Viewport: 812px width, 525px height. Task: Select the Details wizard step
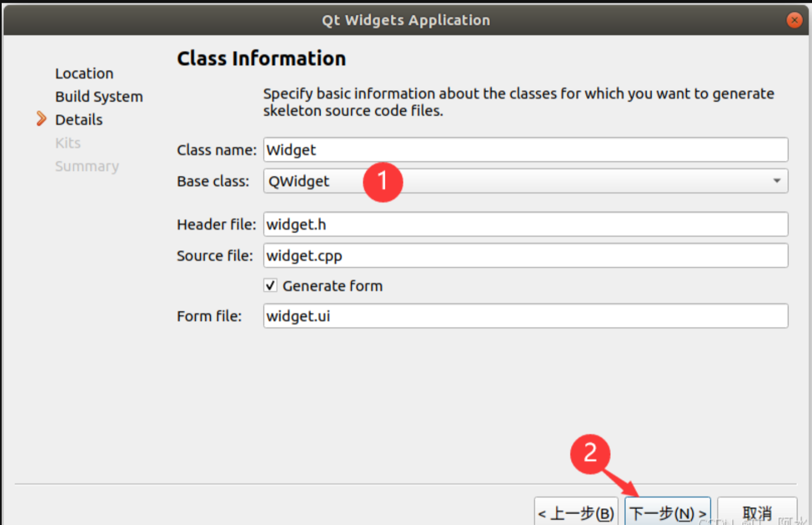(x=79, y=120)
